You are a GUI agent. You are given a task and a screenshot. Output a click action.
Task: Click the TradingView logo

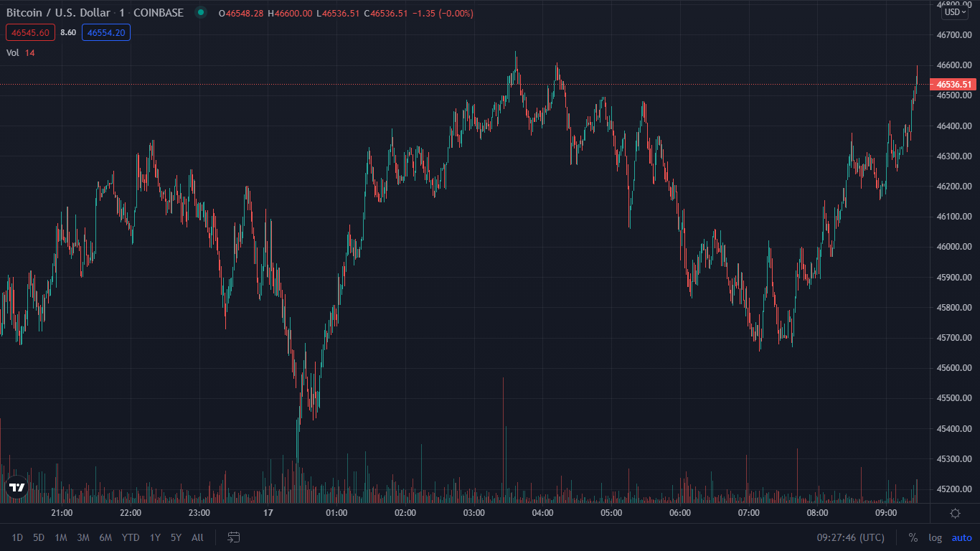point(17,487)
